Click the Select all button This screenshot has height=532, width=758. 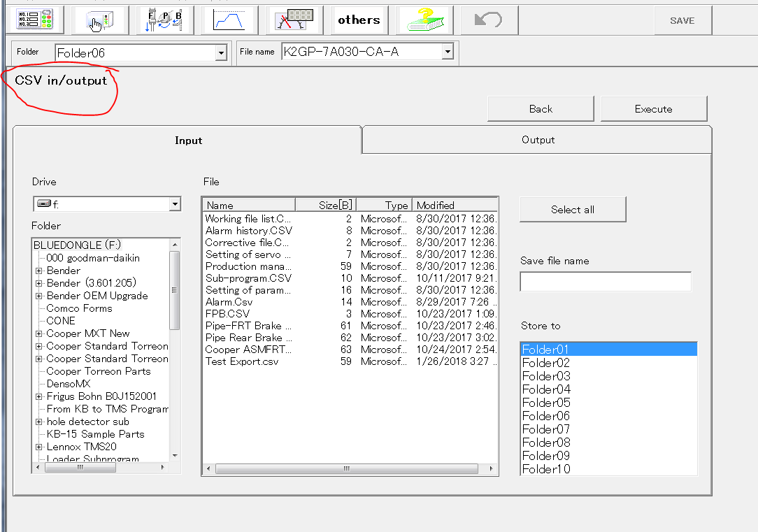572,210
